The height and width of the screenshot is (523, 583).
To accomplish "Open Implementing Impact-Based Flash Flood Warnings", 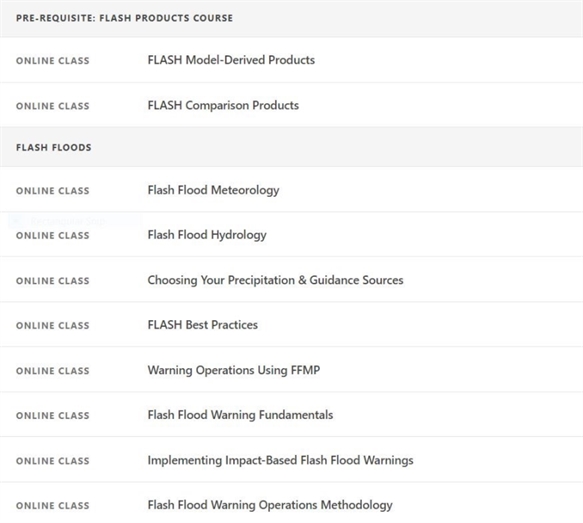I will [280, 460].
